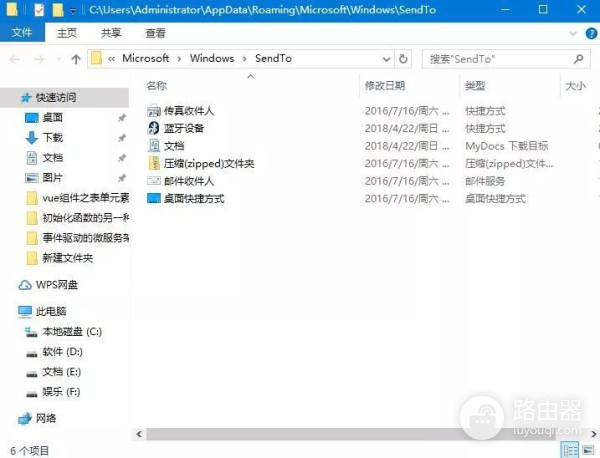
Task: Go forward with the right arrow
Action: [x=39, y=59]
